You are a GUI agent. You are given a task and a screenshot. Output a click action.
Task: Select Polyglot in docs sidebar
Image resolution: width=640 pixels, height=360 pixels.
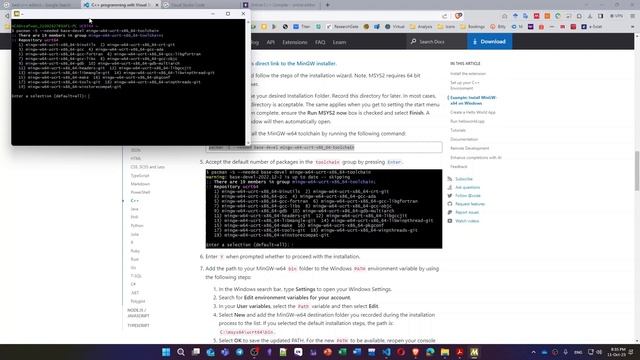pyautogui.click(x=138, y=301)
